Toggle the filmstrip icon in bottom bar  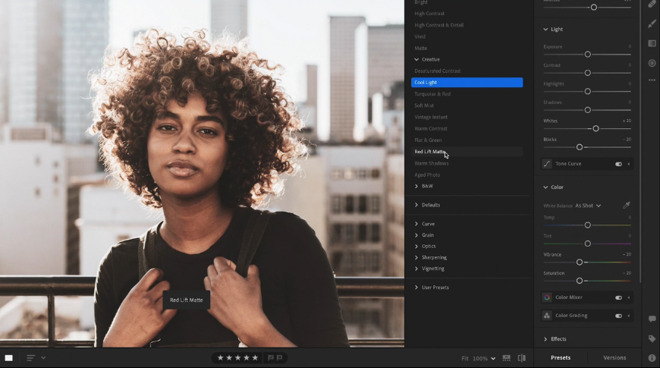(506, 358)
